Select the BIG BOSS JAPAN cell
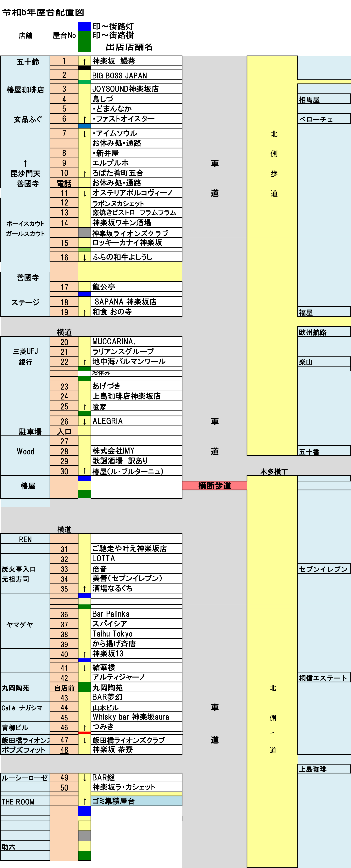The height and width of the screenshot is (868, 351). tap(136, 75)
